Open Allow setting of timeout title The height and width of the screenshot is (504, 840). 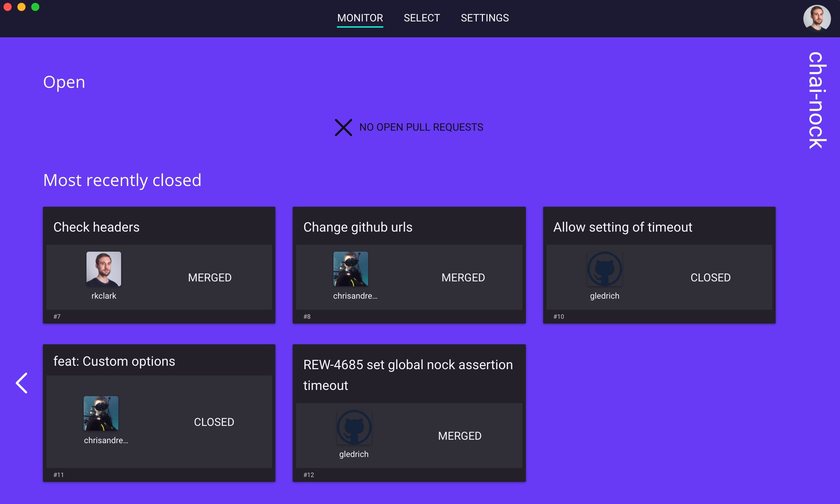pyautogui.click(x=623, y=227)
